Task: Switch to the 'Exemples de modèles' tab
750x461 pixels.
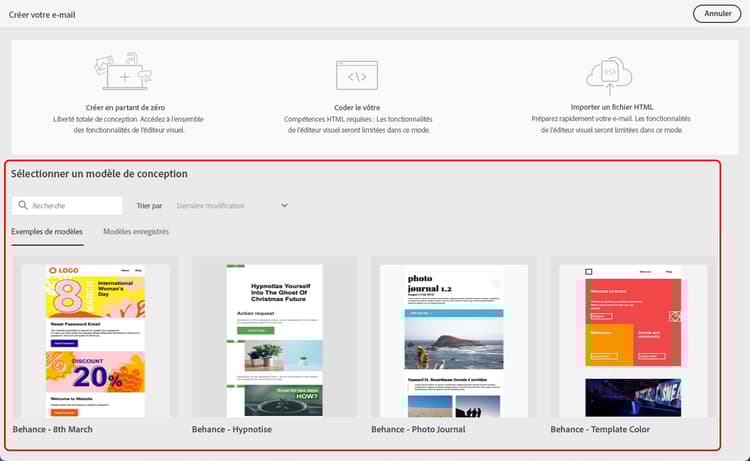Action: tap(47, 232)
